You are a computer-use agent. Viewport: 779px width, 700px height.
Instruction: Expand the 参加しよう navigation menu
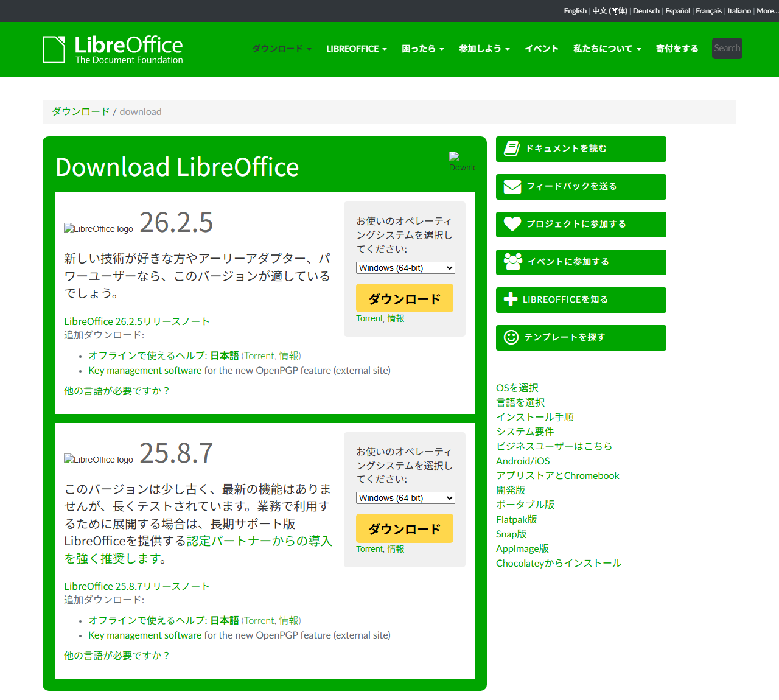484,49
